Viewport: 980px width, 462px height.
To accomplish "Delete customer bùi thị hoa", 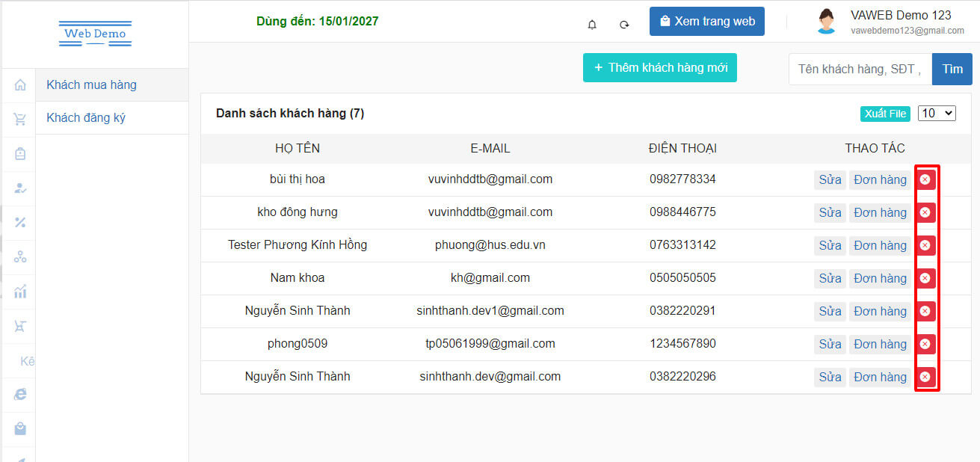I will pos(925,179).
